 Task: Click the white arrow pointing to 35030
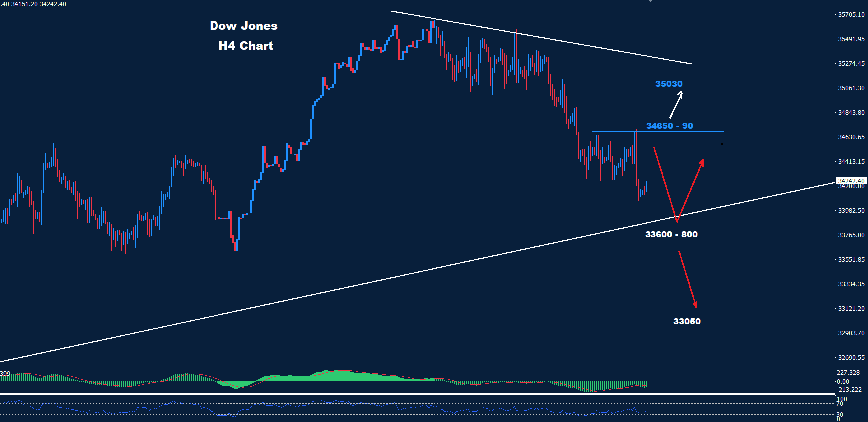coord(676,105)
